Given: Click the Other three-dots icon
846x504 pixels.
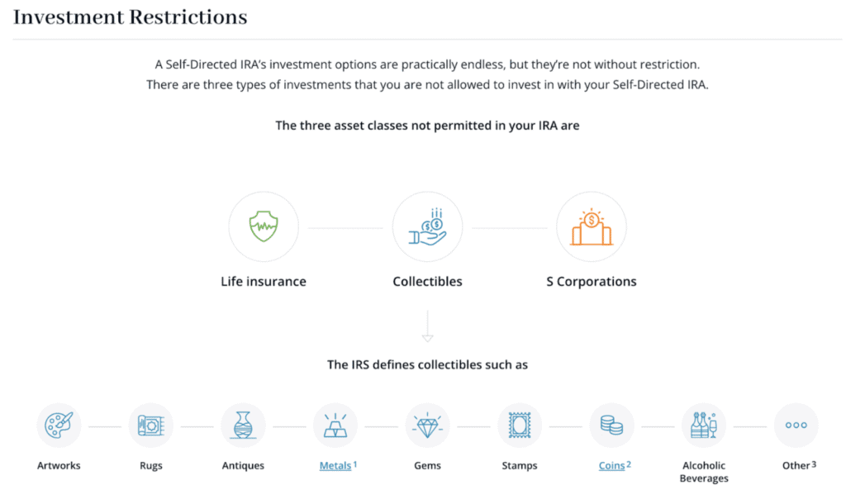Looking at the screenshot, I should [796, 426].
